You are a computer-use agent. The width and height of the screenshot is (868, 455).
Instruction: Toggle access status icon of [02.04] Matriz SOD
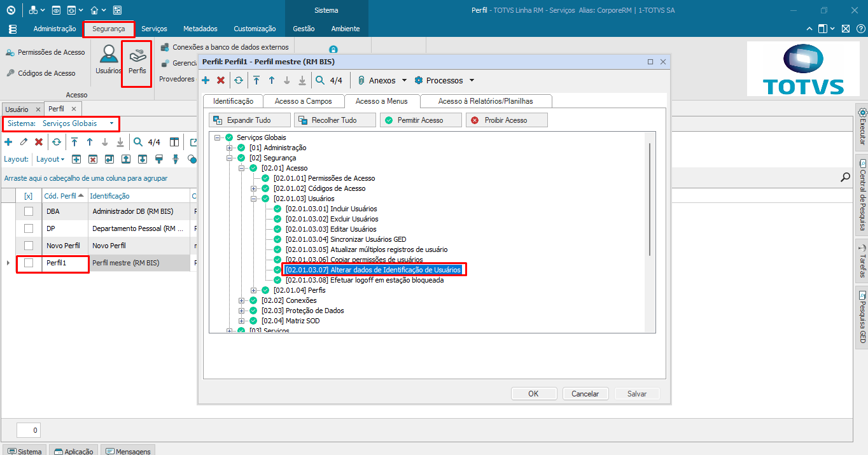tap(253, 321)
